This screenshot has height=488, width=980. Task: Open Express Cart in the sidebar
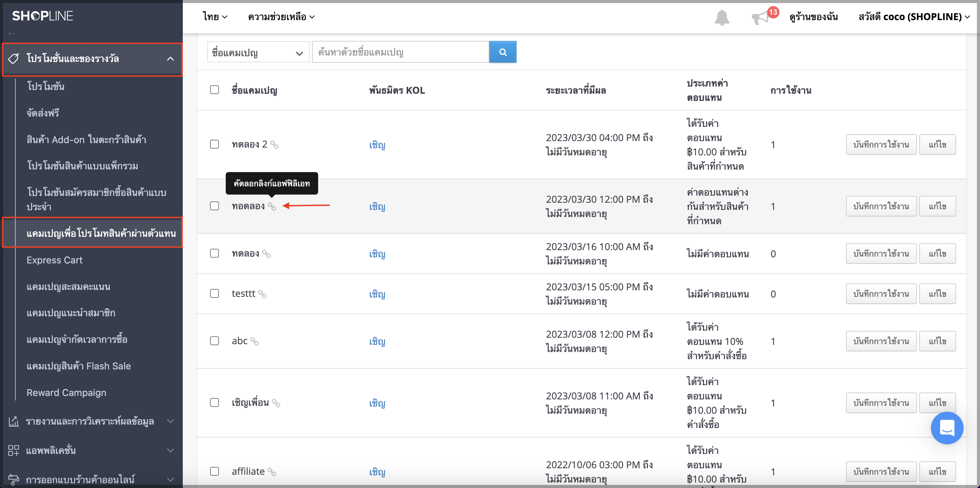[55, 260]
